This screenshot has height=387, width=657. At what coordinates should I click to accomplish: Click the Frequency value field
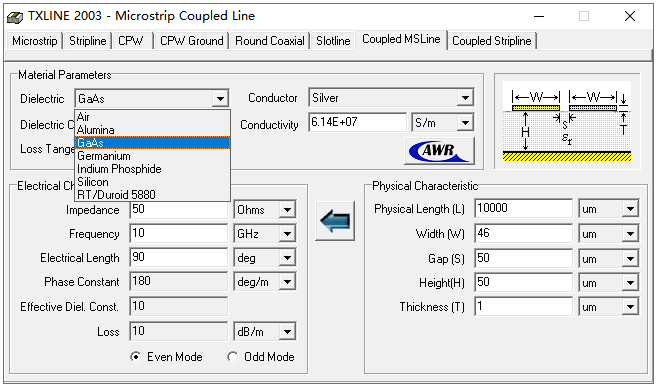point(178,233)
